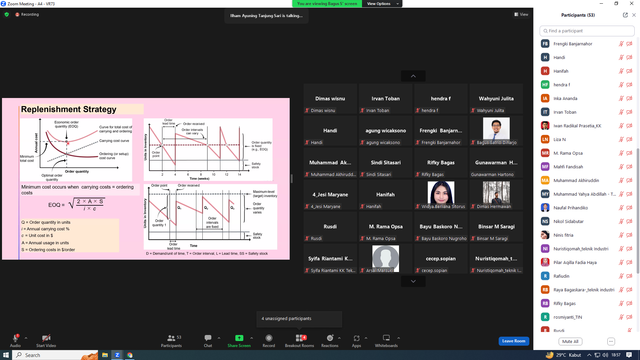Click Ilham Ayuning Tanjung Sari is talking banner
The height and width of the screenshot is (360, 640).
pyautogui.click(x=267, y=16)
